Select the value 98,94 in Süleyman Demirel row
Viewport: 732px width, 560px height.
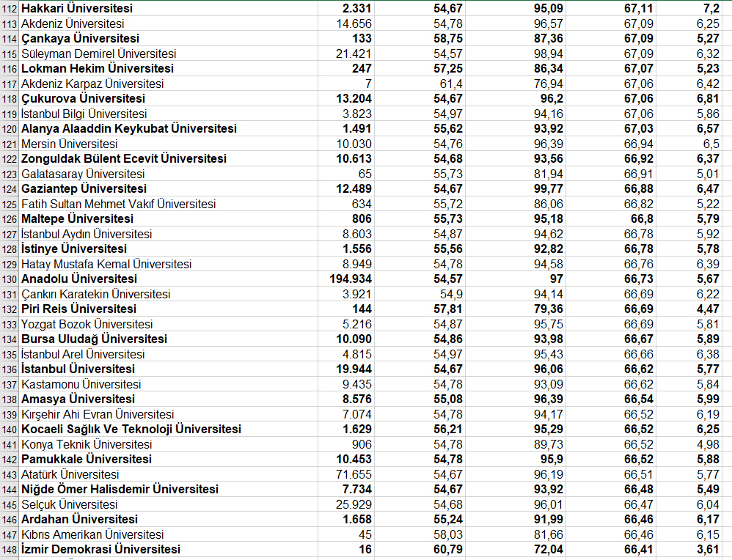(549, 54)
